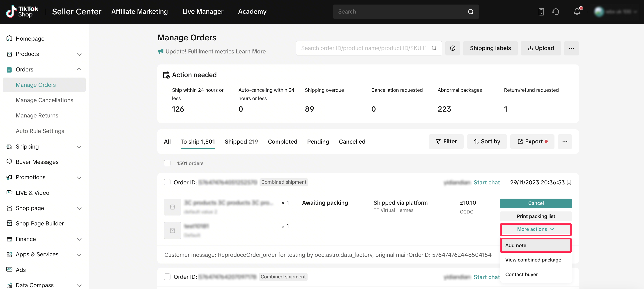
Task: Click the order search magnifier icon
Action: tap(434, 48)
